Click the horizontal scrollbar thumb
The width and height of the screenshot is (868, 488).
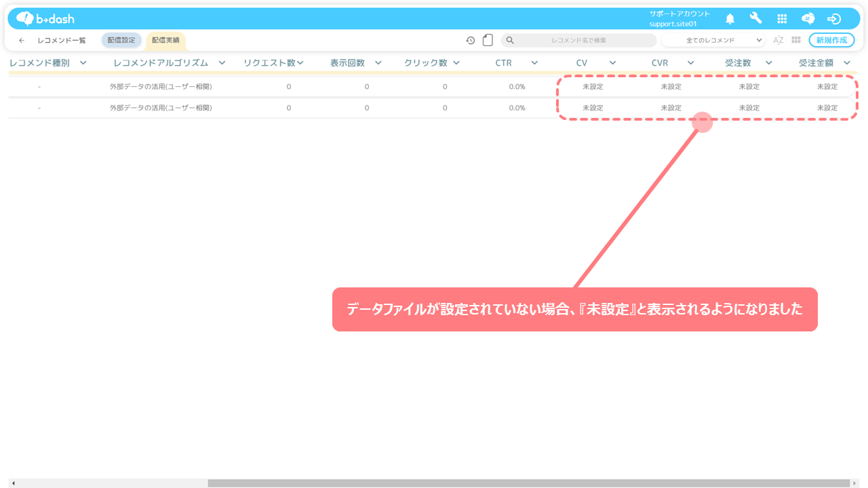tap(528, 483)
